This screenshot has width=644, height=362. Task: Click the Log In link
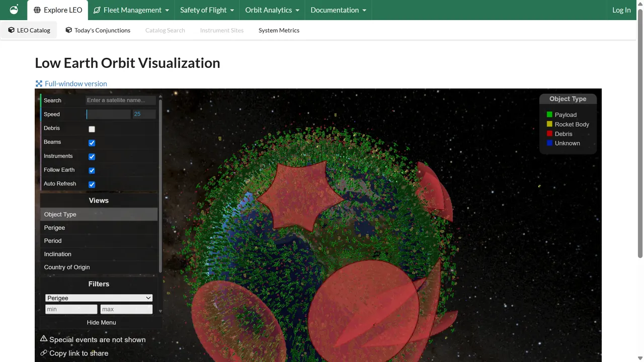(x=621, y=10)
